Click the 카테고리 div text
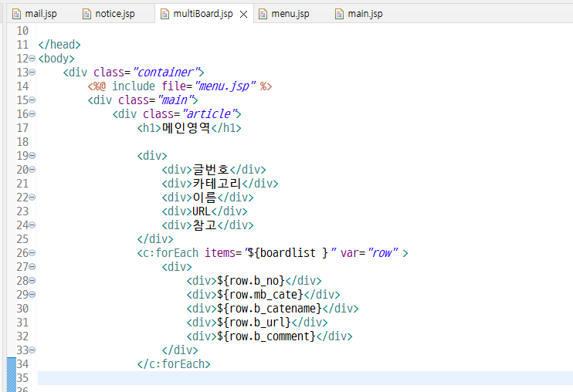573x392 pixels. (x=217, y=183)
